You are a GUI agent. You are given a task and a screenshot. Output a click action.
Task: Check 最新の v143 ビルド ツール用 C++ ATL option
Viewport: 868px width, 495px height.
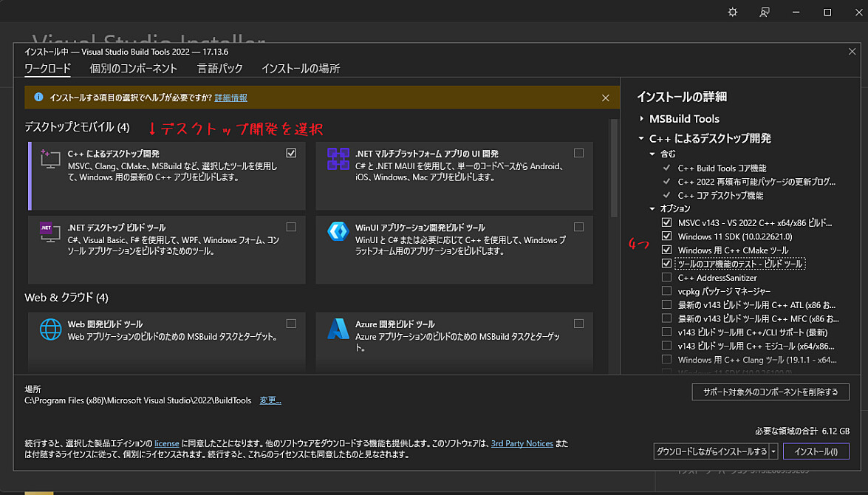pyautogui.click(x=666, y=304)
